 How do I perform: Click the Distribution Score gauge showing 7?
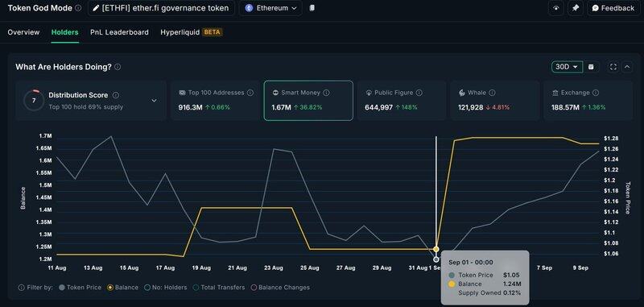coord(34,100)
